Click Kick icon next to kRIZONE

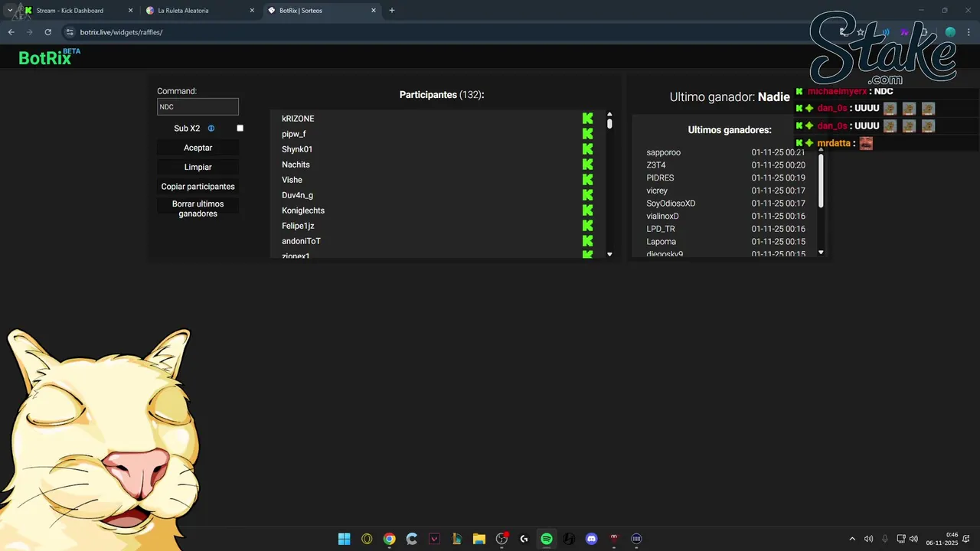point(587,119)
